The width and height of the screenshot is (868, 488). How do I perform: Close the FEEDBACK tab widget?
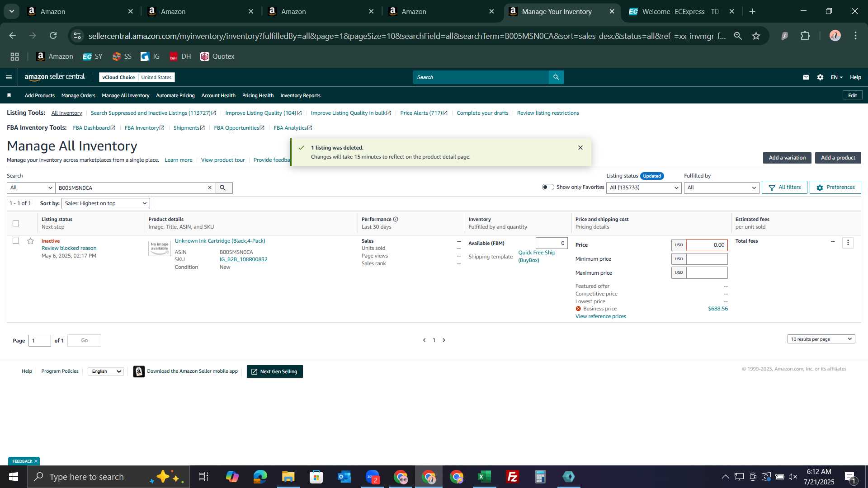pos(36,461)
